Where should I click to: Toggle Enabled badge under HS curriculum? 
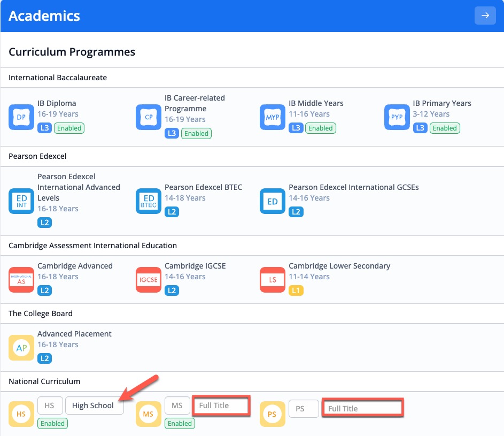[53, 424]
